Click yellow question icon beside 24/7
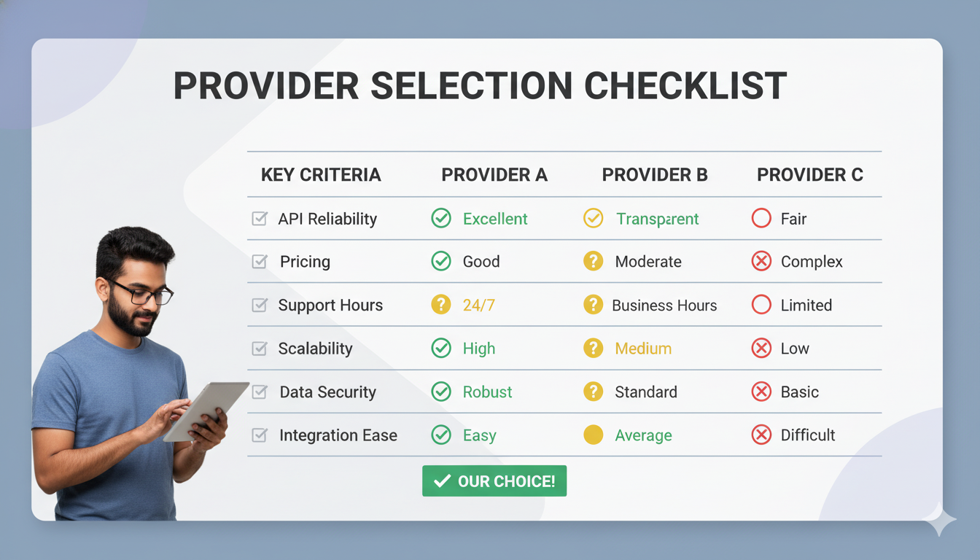Viewport: 980px width, 560px height. click(441, 305)
